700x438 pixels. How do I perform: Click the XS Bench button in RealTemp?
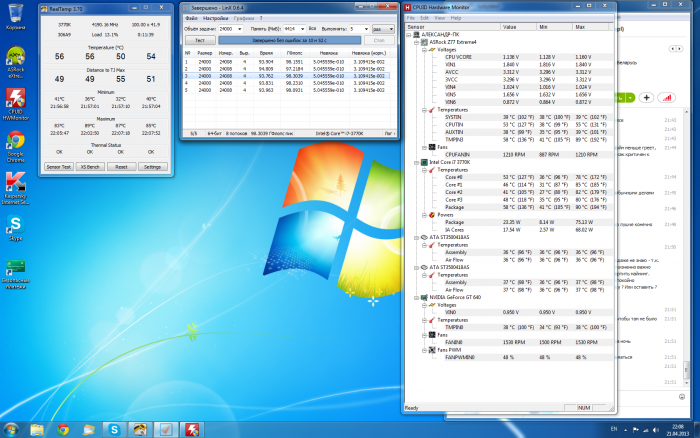[90, 167]
